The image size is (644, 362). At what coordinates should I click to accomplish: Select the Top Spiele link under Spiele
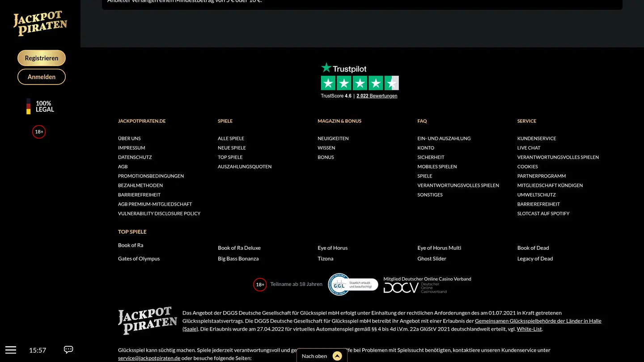point(230,157)
